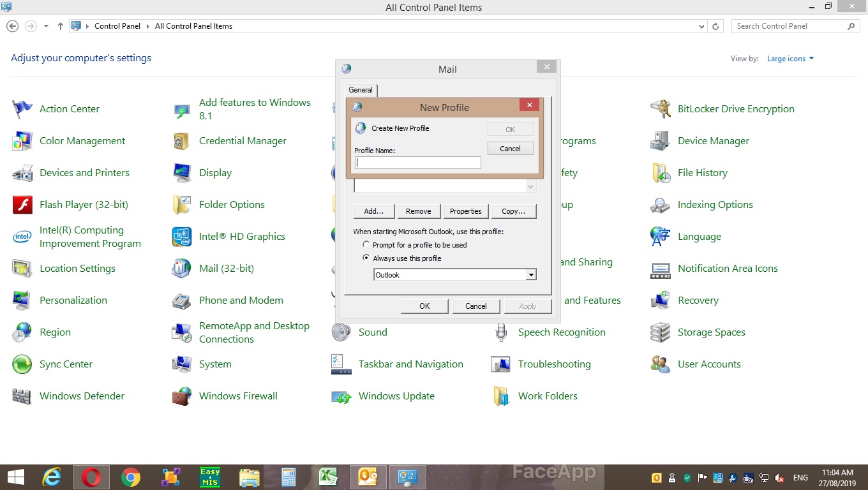Expand the address bar history dropdown arrow
The image size is (868, 490).
pos(702,26)
